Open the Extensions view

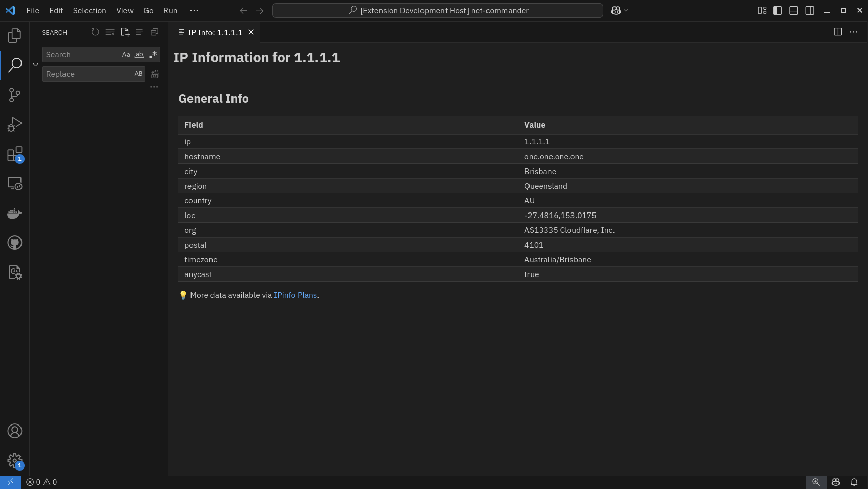(x=15, y=154)
